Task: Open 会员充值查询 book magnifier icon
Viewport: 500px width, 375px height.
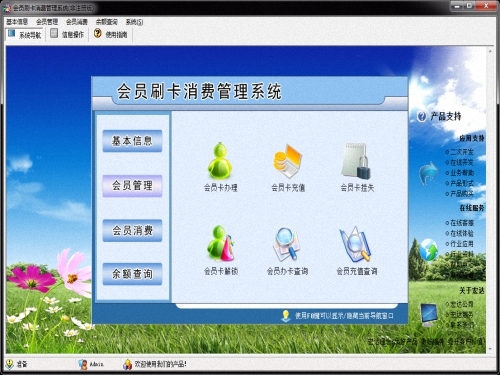Action: click(355, 244)
